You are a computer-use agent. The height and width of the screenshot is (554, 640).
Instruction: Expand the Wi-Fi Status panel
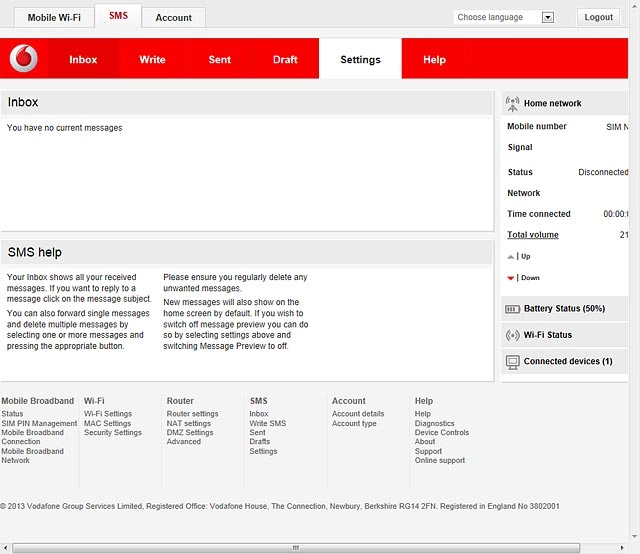point(564,335)
